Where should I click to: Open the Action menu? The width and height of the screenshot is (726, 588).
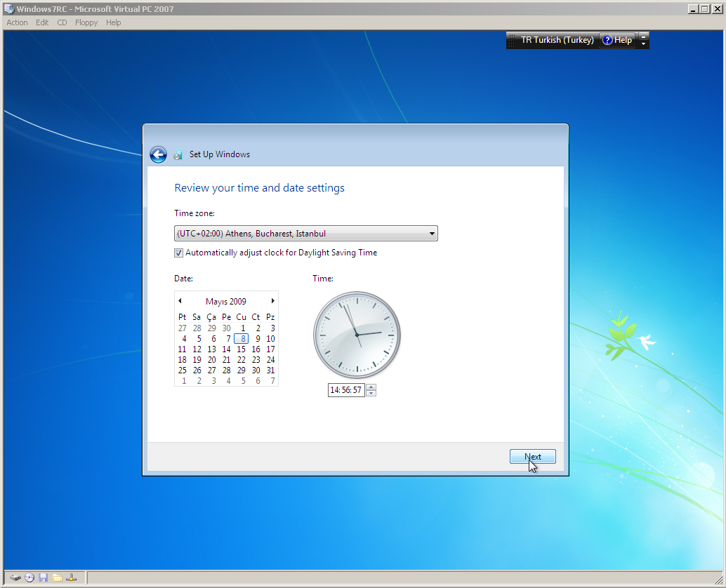(17, 22)
